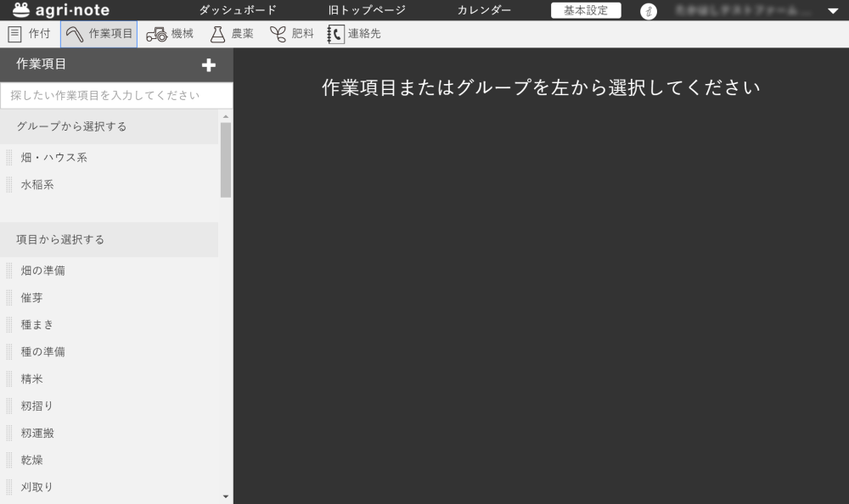Open カレンダー from top menu
This screenshot has width=849, height=504.
coord(484,10)
